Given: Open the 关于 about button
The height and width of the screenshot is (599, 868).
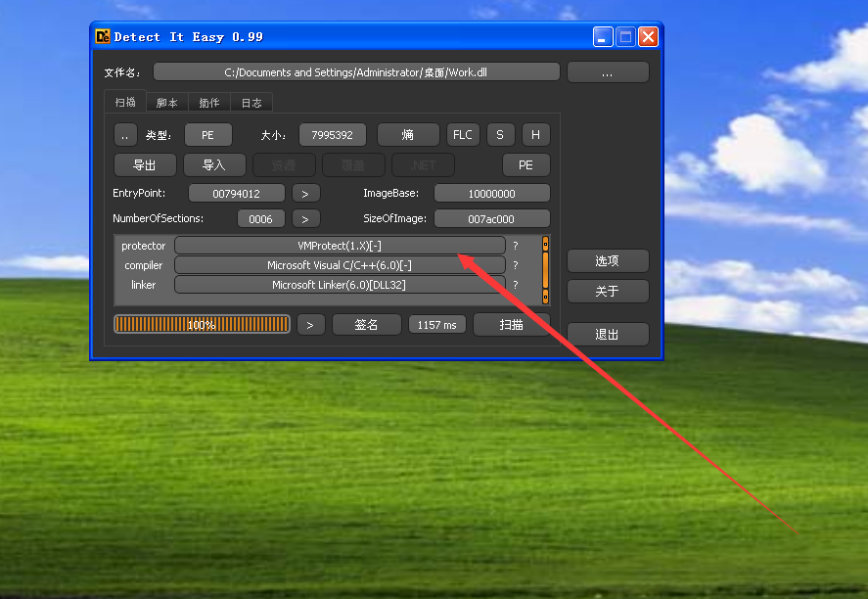Looking at the screenshot, I should coord(608,292).
